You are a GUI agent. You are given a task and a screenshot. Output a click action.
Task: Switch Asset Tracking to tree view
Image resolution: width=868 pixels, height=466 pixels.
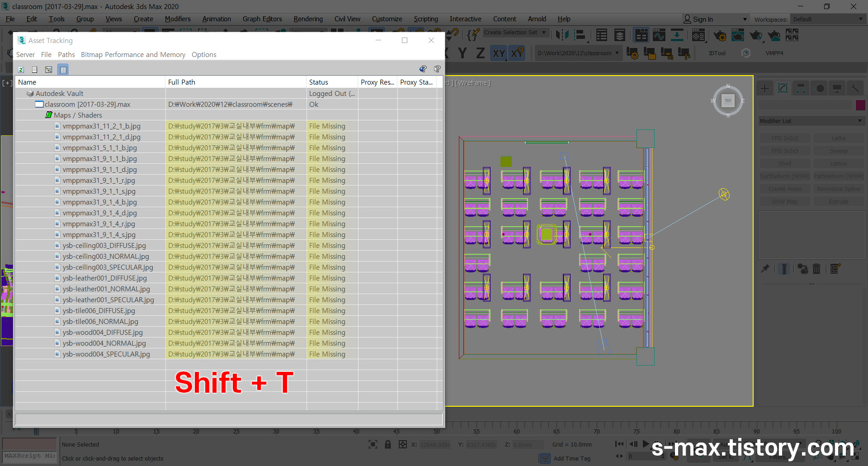tap(49, 70)
